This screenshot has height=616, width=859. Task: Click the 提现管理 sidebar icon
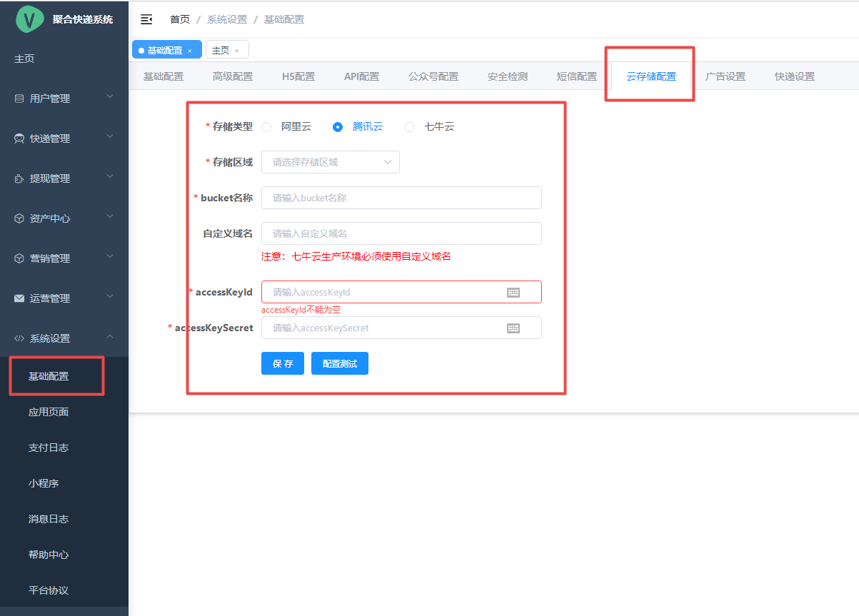(x=19, y=178)
